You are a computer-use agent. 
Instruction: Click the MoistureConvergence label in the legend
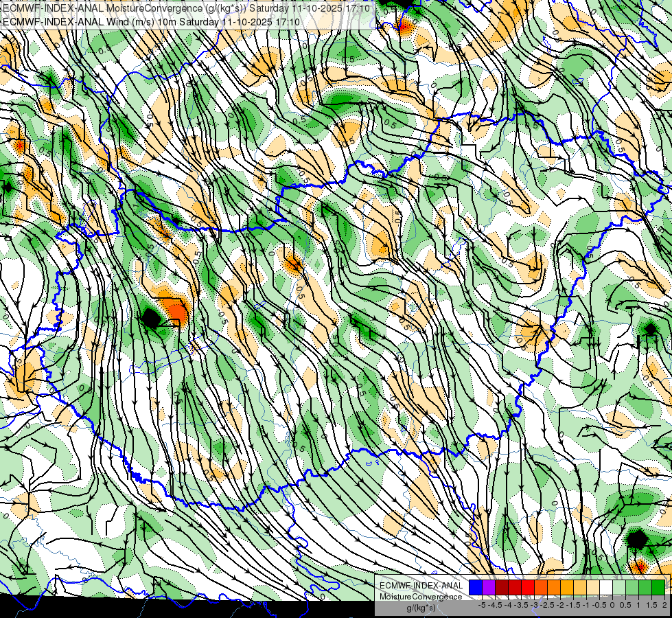click(x=421, y=597)
